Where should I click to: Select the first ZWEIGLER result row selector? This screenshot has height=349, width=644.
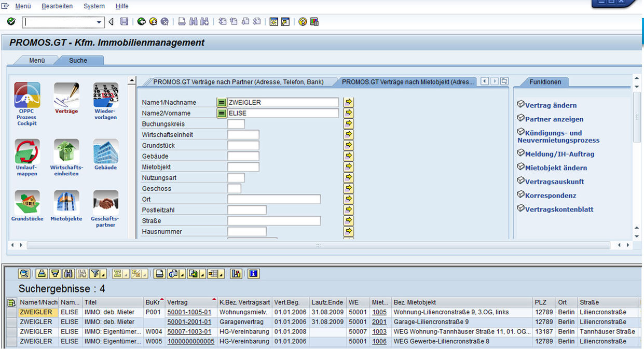[11, 312]
